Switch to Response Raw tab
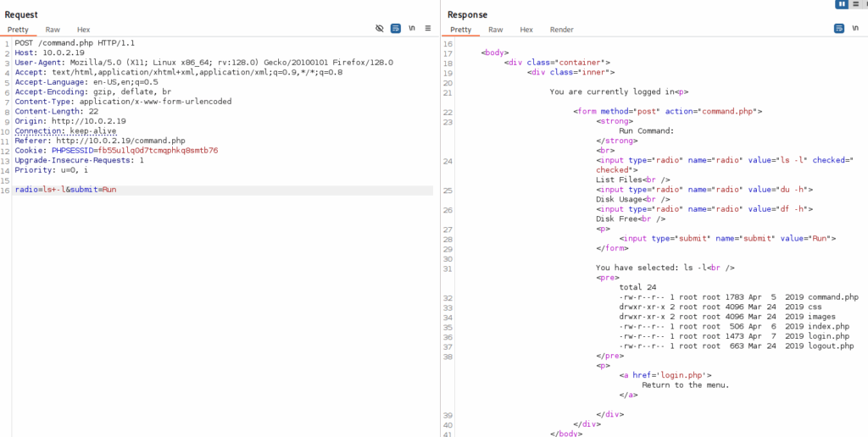The height and width of the screenshot is (437, 868). (x=495, y=30)
